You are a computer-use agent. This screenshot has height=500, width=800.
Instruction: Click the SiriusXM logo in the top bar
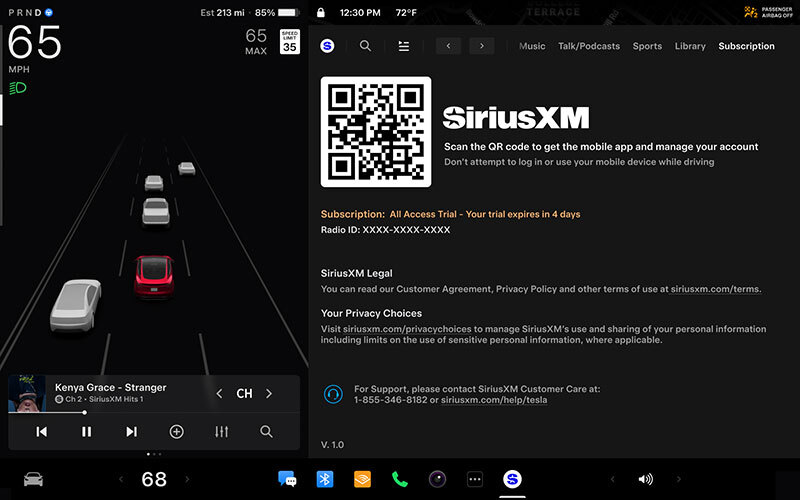[327, 46]
